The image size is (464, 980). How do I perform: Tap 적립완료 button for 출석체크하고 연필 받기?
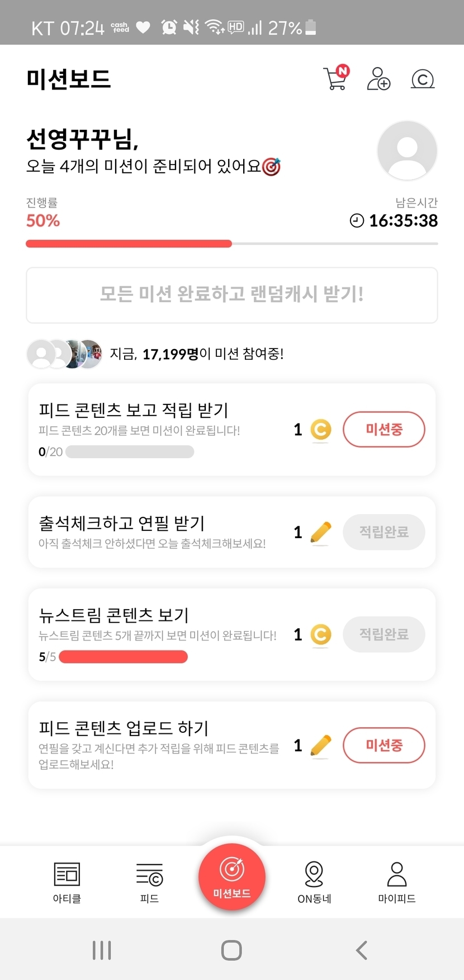point(383,532)
